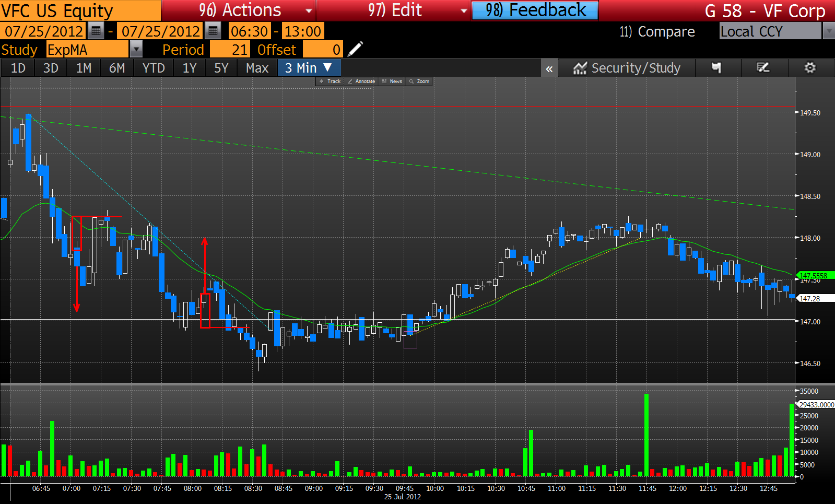Click the 146.50 price axis label

tap(810, 364)
